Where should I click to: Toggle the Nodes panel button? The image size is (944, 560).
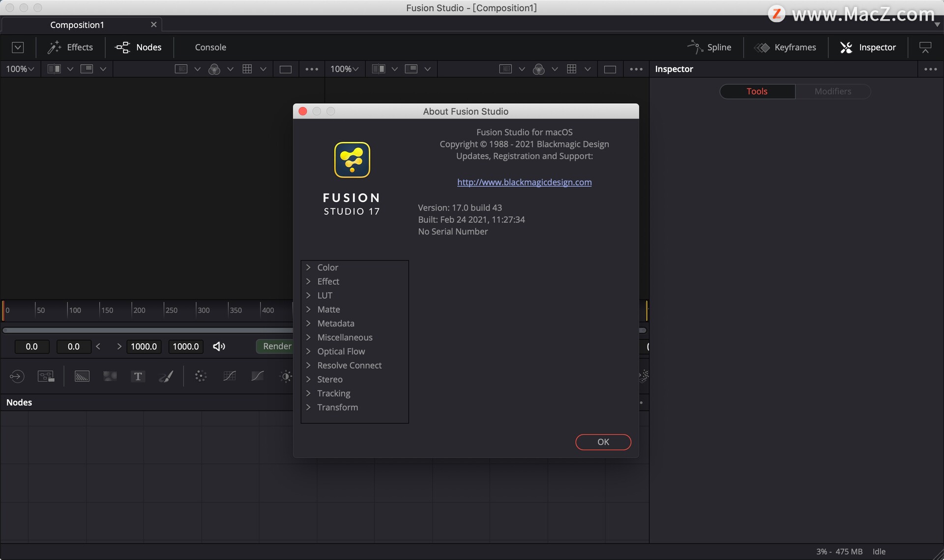(138, 47)
